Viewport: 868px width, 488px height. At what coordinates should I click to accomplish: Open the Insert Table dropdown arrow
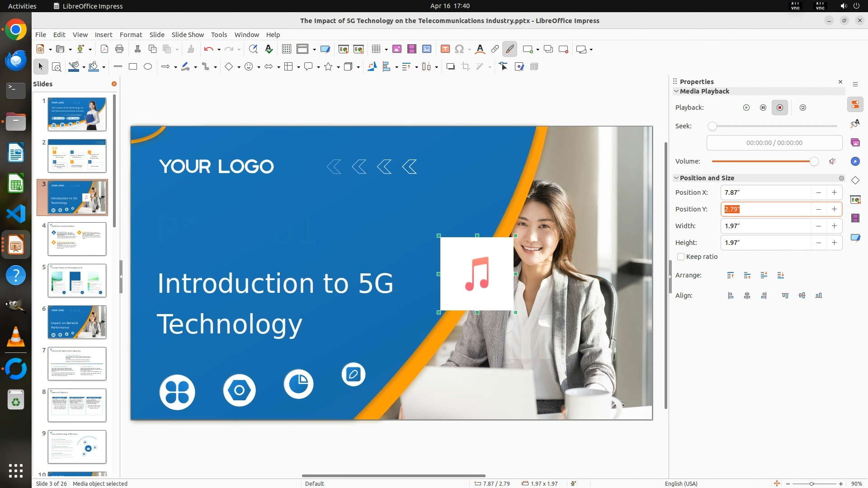pyautogui.click(x=387, y=49)
